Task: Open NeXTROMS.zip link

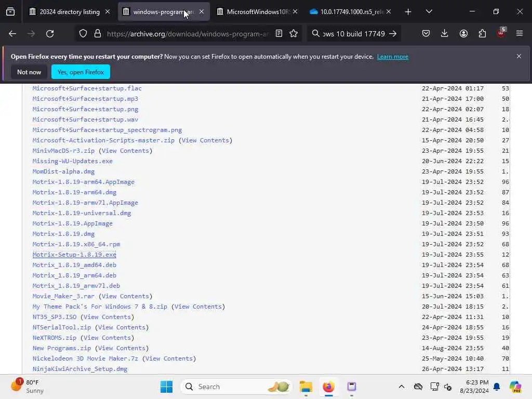Action: click(54, 338)
